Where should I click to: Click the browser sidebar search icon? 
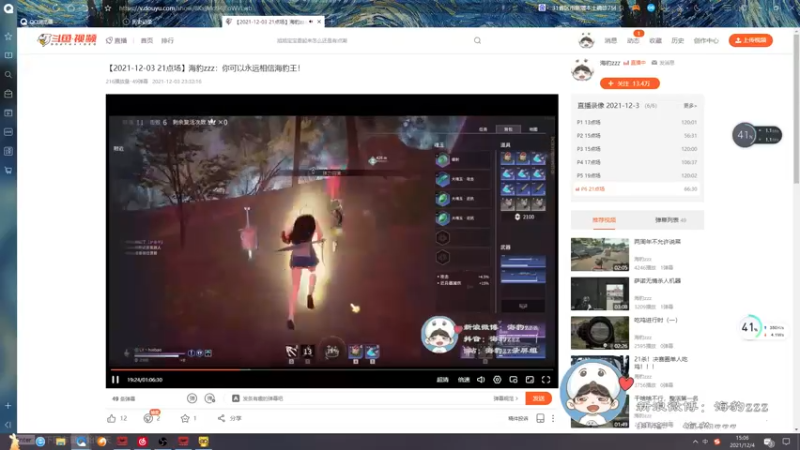coord(8,74)
